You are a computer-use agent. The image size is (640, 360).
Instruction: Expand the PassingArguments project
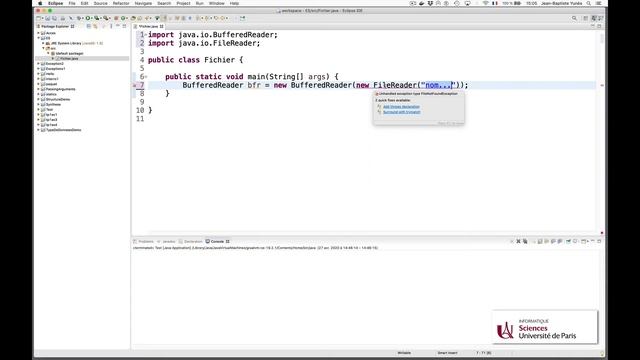tap(39, 89)
